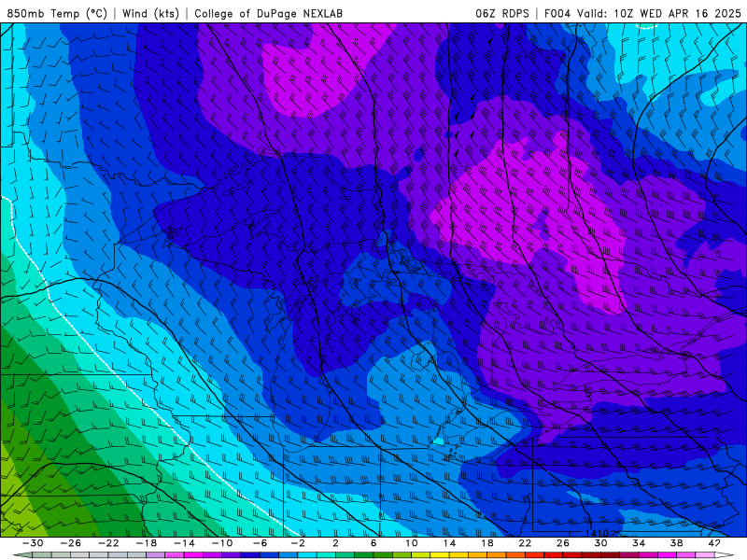Select the 38 legend value

[x=676, y=543]
